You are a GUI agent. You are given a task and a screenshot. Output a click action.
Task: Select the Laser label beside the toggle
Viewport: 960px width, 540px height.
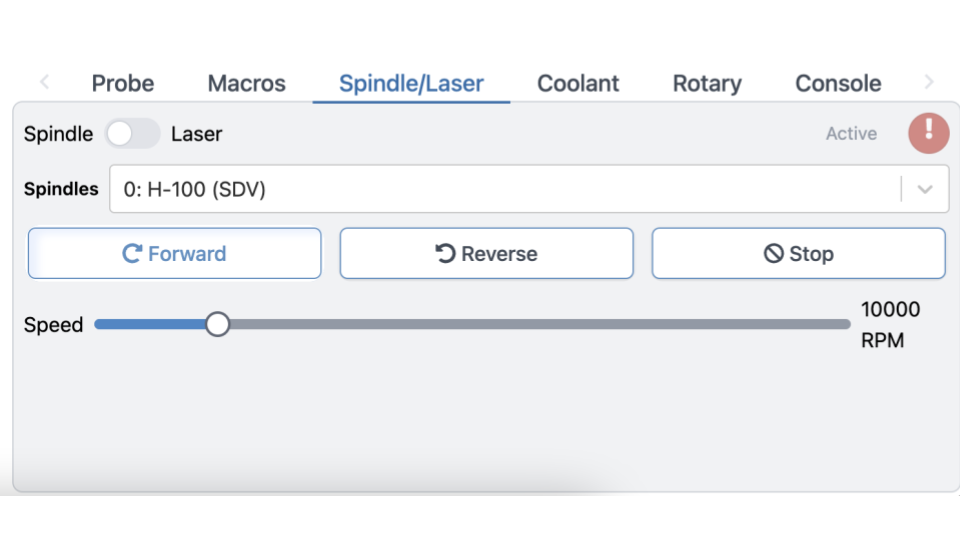[x=197, y=134]
